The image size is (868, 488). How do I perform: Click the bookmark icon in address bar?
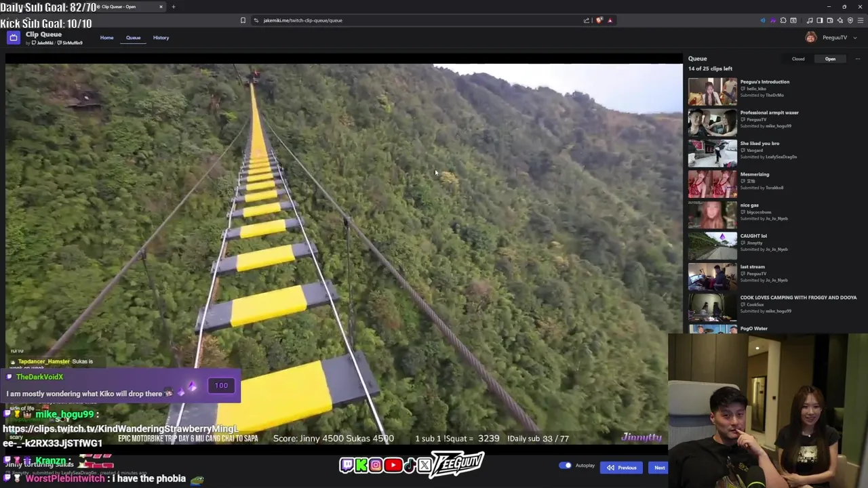(x=243, y=20)
